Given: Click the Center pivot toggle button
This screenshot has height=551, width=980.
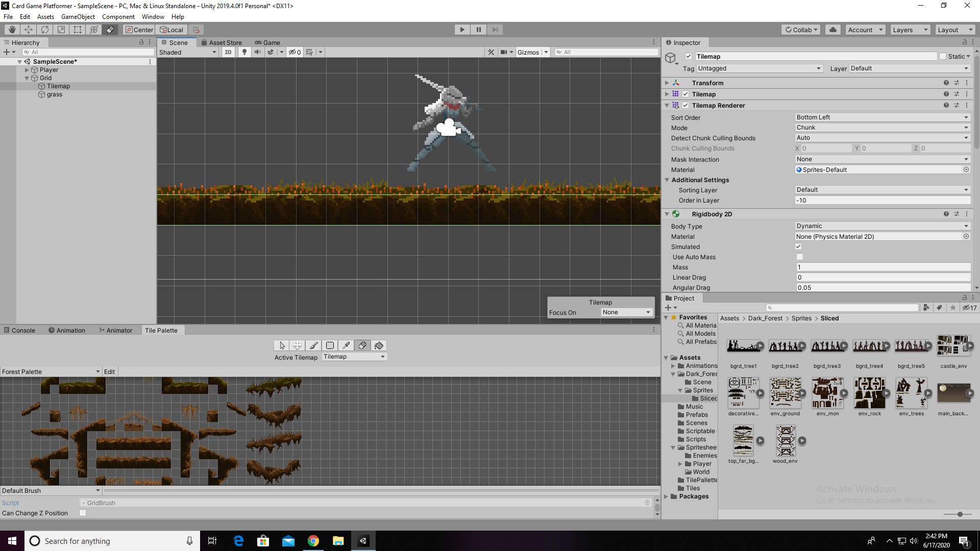Looking at the screenshot, I should coord(139,30).
